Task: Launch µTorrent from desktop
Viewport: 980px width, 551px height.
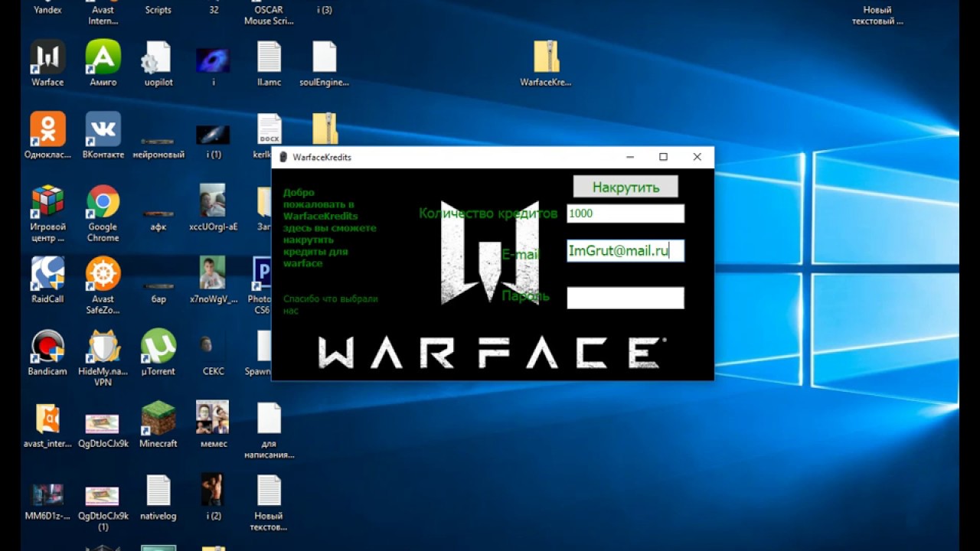Action: click(158, 353)
